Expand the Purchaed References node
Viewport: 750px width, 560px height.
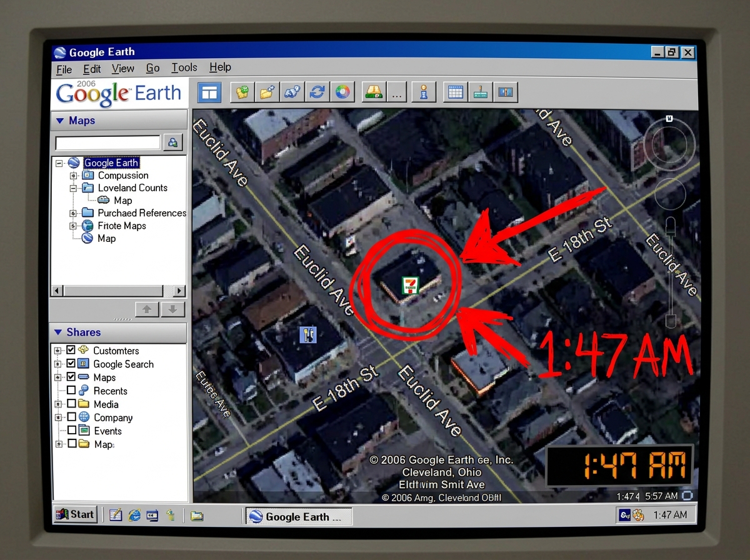click(x=73, y=213)
